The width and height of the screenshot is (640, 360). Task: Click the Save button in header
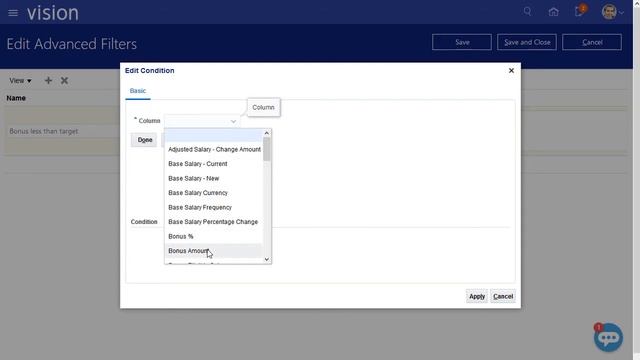[x=462, y=42]
